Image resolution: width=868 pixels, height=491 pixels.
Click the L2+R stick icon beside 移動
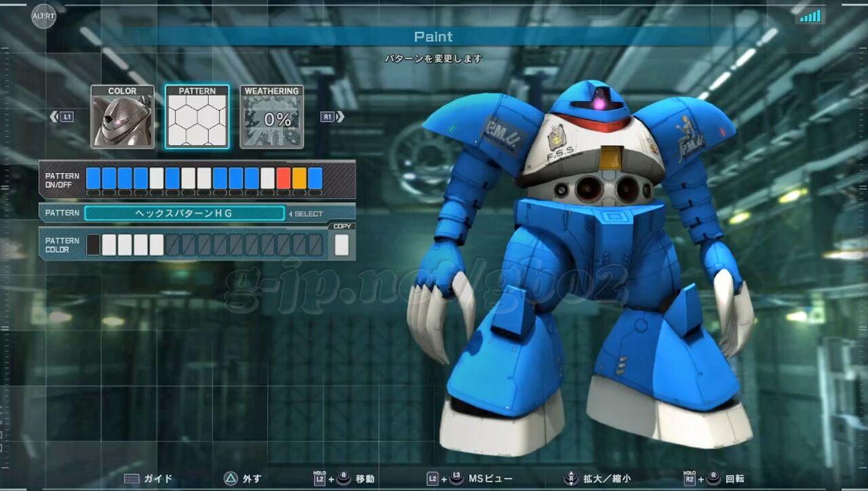332,478
